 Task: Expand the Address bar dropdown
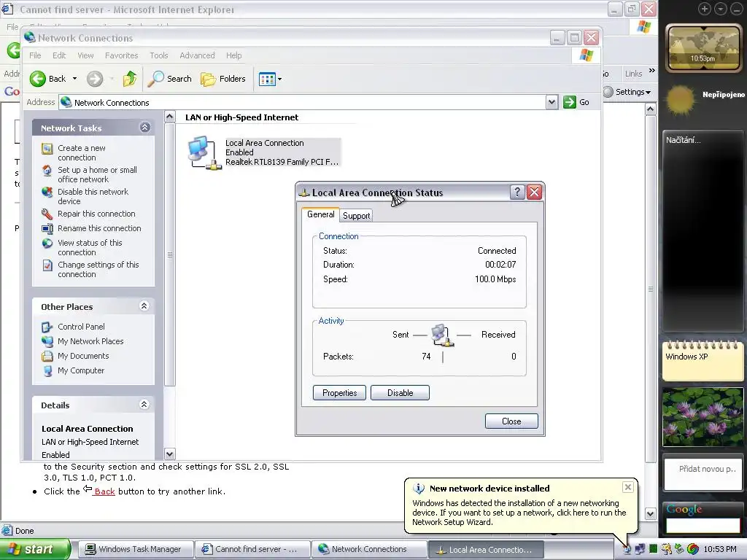point(551,102)
